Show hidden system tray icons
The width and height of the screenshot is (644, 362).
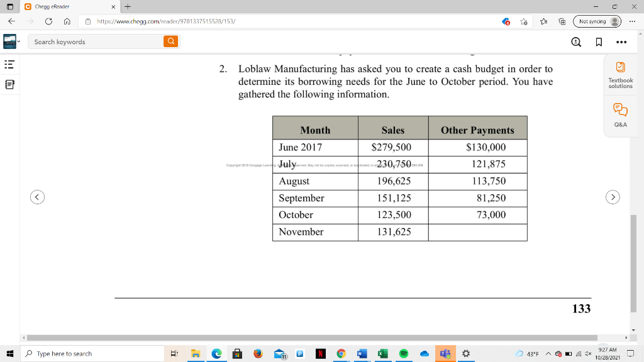coord(548,354)
